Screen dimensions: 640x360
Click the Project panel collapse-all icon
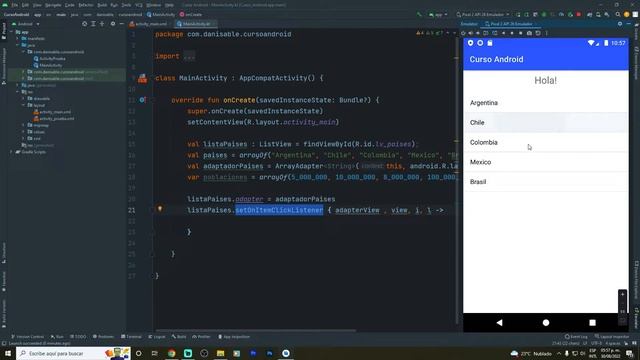click(102, 24)
